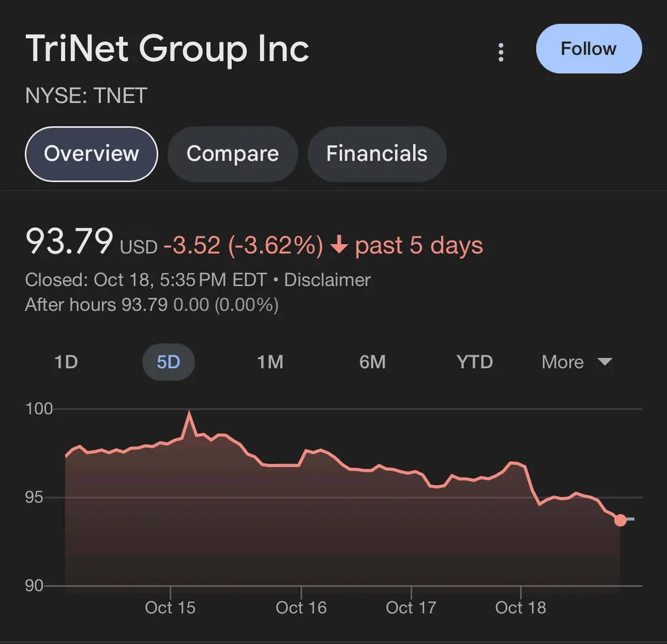Image resolution: width=667 pixels, height=644 pixels.
Task: Switch chart to 1M range
Action: click(270, 362)
